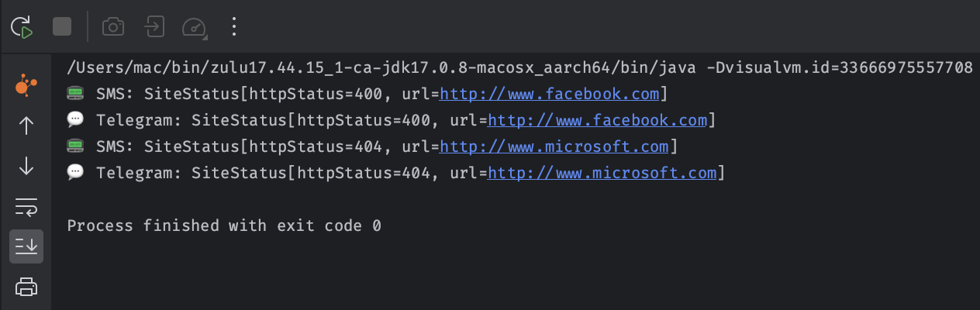This screenshot has width=980, height=310.
Task: Click the Up the stack trace arrow
Action: pyautogui.click(x=26, y=126)
